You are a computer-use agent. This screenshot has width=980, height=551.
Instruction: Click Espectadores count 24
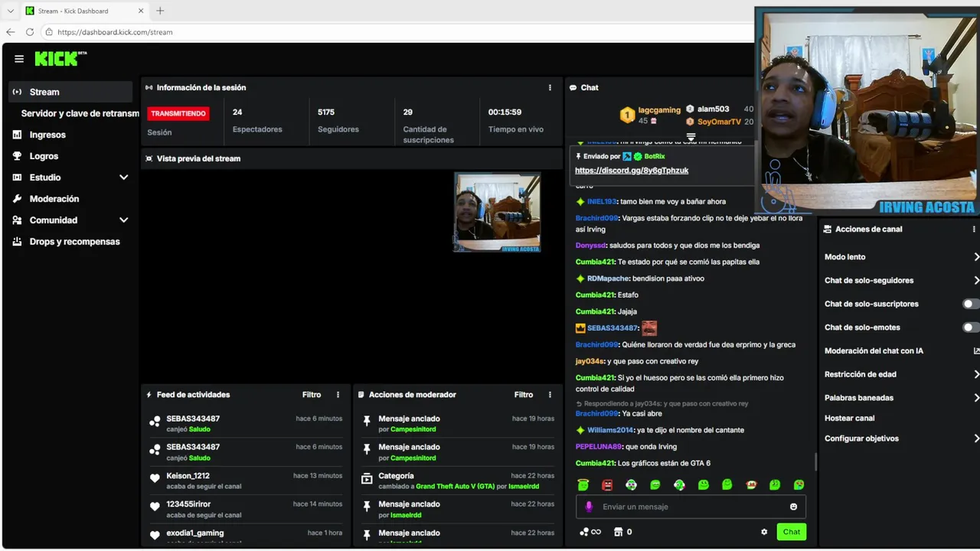click(x=237, y=112)
